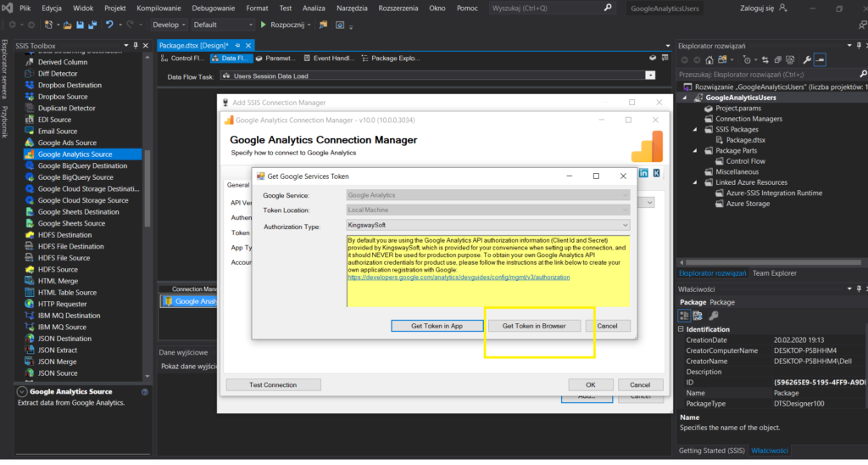Image resolution: width=868 pixels, height=465 pixels.
Task: Select JSON Extract component
Action: 58,350
